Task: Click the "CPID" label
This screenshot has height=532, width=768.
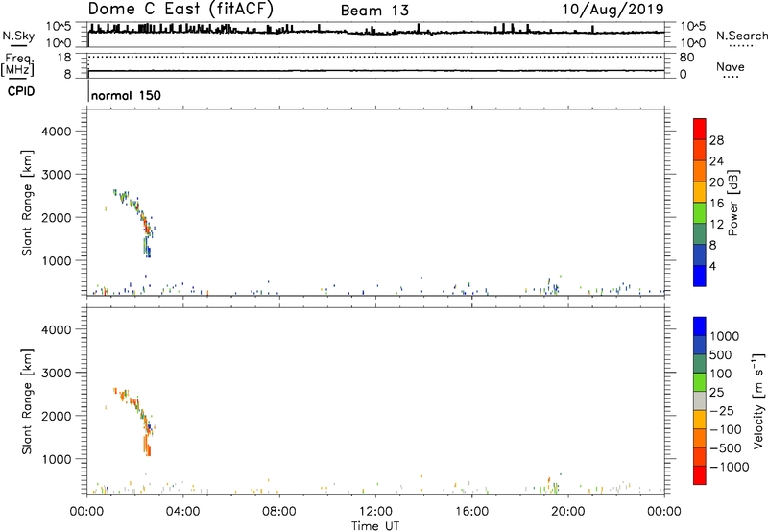Action: click(x=21, y=91)
